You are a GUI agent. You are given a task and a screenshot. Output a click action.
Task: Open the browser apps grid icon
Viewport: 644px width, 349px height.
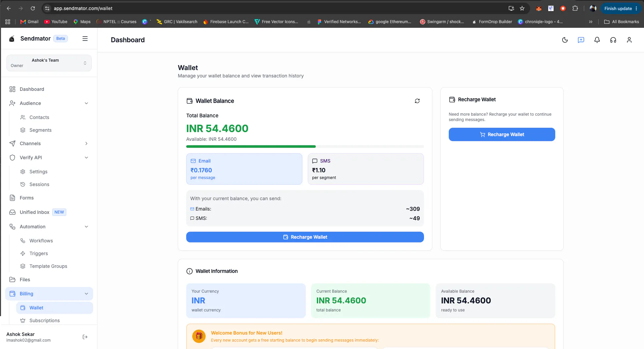8,22
